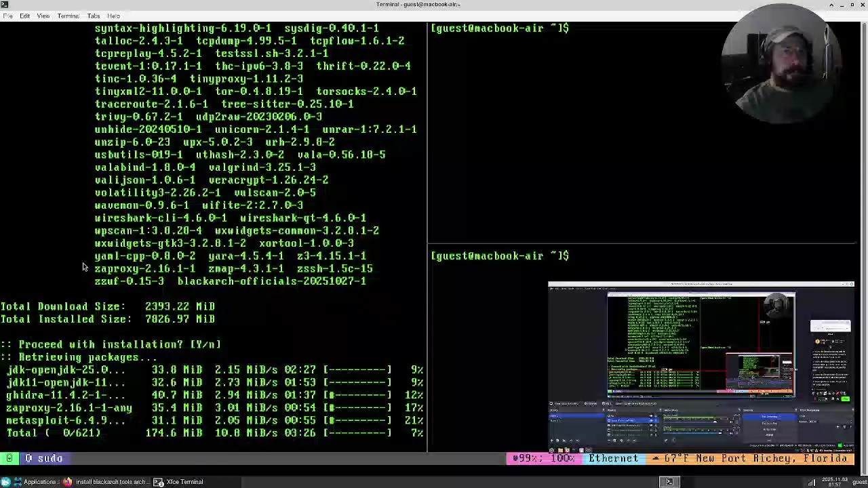Click the 'zmap-4.3.1-1' package name
This screenshot has height=488, width=868.
pos(246,268)
